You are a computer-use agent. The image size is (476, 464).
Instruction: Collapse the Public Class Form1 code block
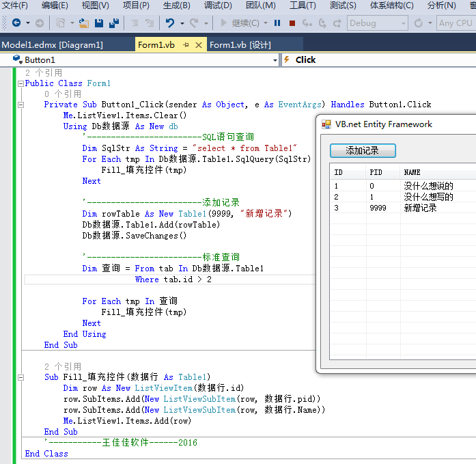(20, 83)
